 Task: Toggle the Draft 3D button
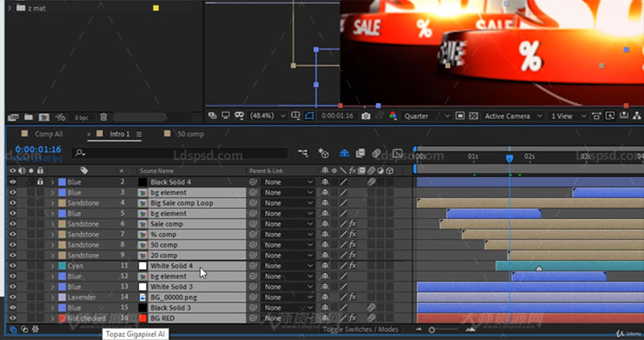point(324,153)
